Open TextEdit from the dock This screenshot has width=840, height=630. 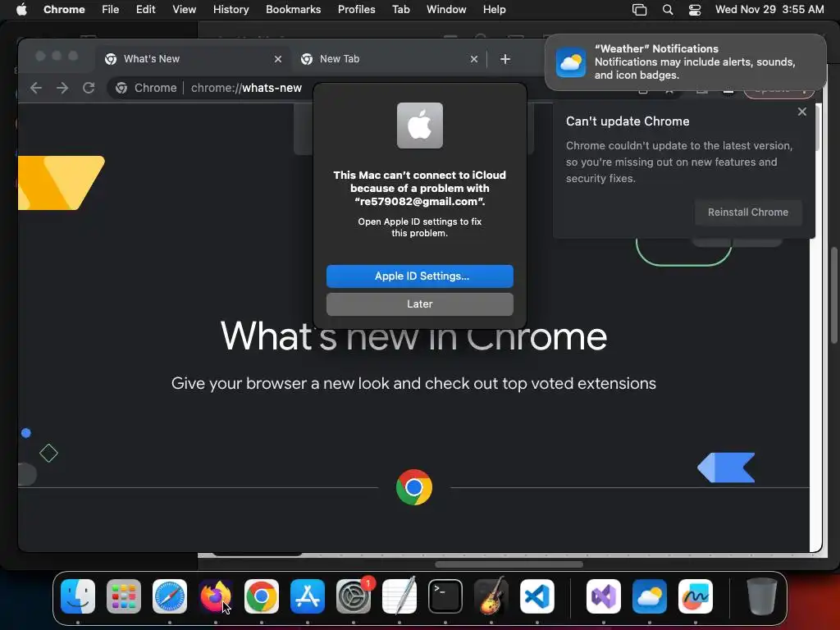tap(399, 596)
